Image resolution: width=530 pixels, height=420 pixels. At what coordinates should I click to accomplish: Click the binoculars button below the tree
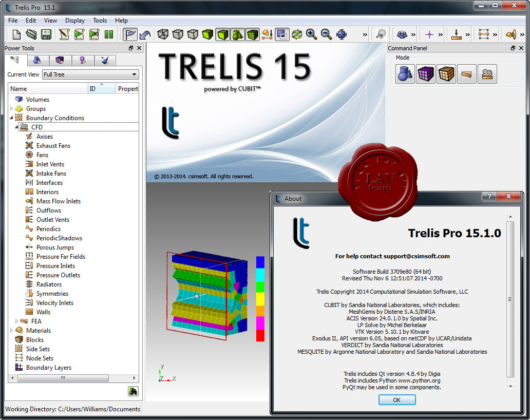pos(133,391)
